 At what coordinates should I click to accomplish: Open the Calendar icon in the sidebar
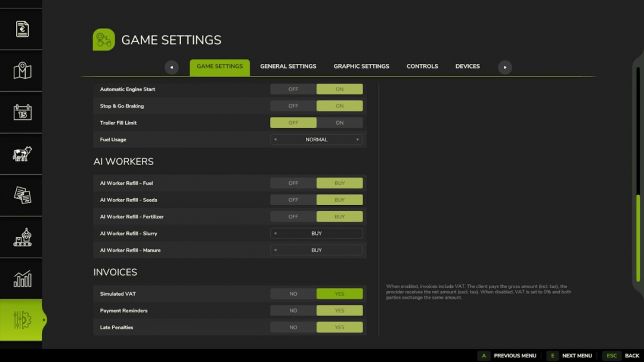pyautogui.click(x=21, y=112)
